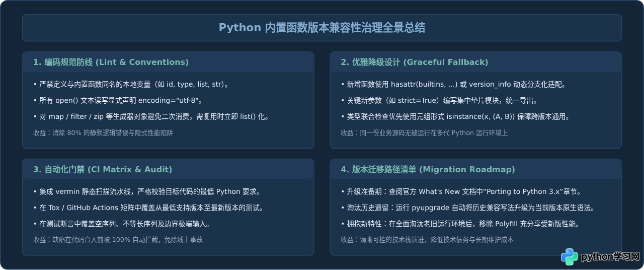
Task: Select the 升级准备期 line about What's New 文档
Action: click(x=461, y=191)
